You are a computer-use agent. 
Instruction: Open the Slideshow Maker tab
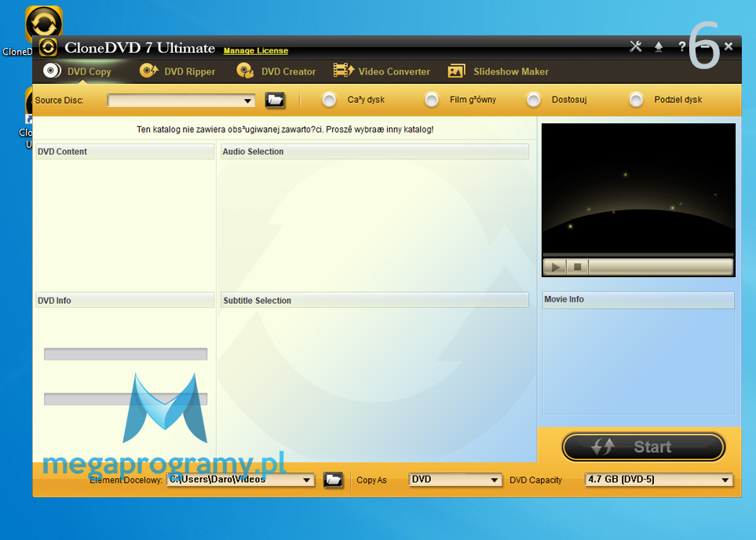pyautogui.click(x=498, y=71)
